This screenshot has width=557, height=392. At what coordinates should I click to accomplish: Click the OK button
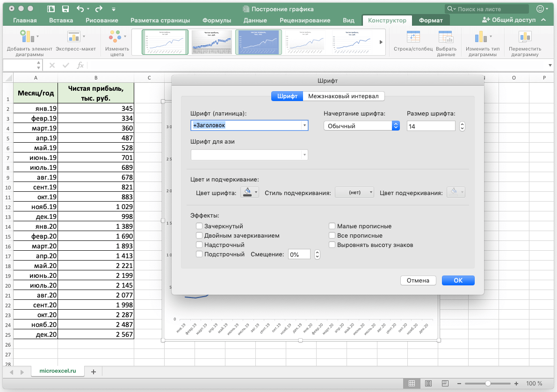tap(458, 280)
